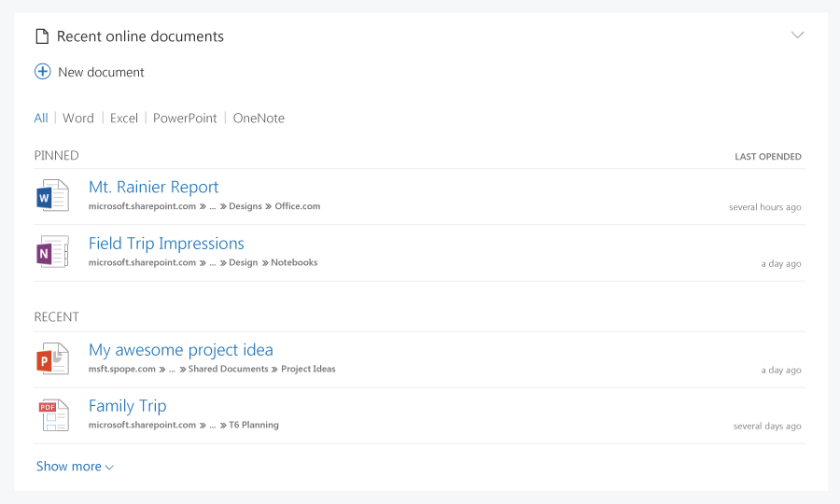Click the OneNote icon beside Field Trip Impressions
This screenshot has width=840, height=504.
pos(52,252)
